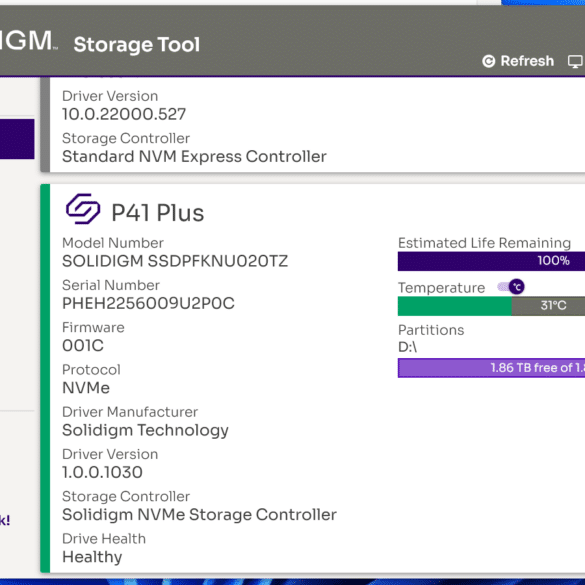Click the Storage Tool title

(x=137, y=45)
